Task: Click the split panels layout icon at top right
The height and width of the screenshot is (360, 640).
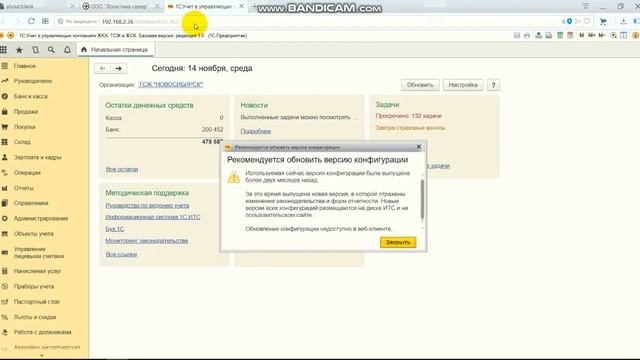Action: click(624, 36)
